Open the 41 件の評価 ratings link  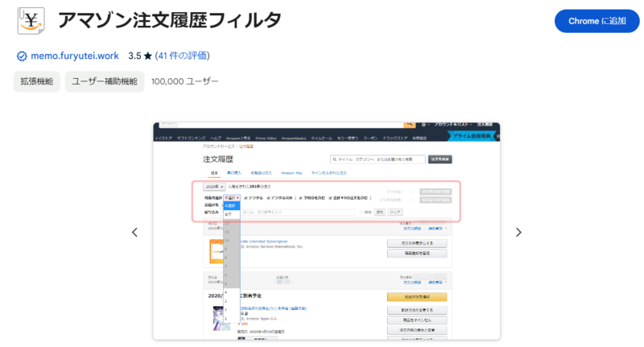pos(183,56)
